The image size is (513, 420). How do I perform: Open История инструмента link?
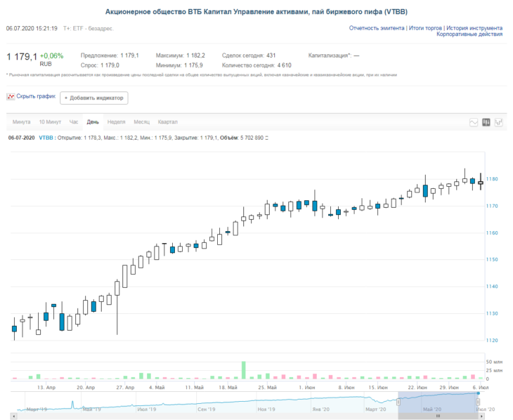point(474,28)
